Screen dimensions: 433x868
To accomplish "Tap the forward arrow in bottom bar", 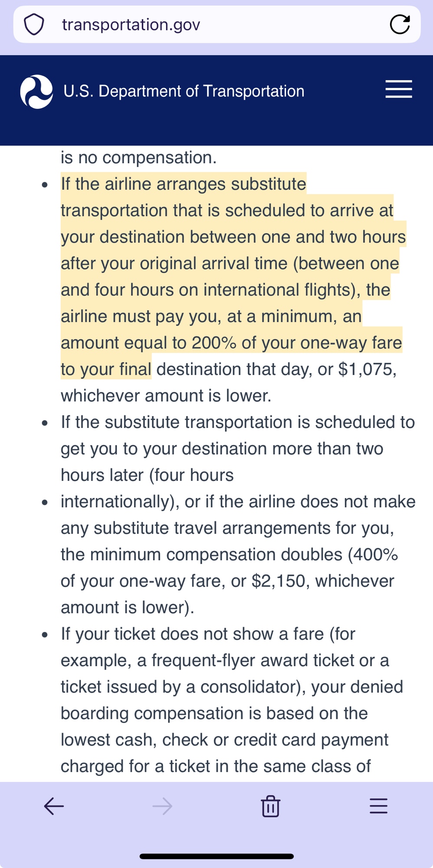I will (x=163, y=806).
